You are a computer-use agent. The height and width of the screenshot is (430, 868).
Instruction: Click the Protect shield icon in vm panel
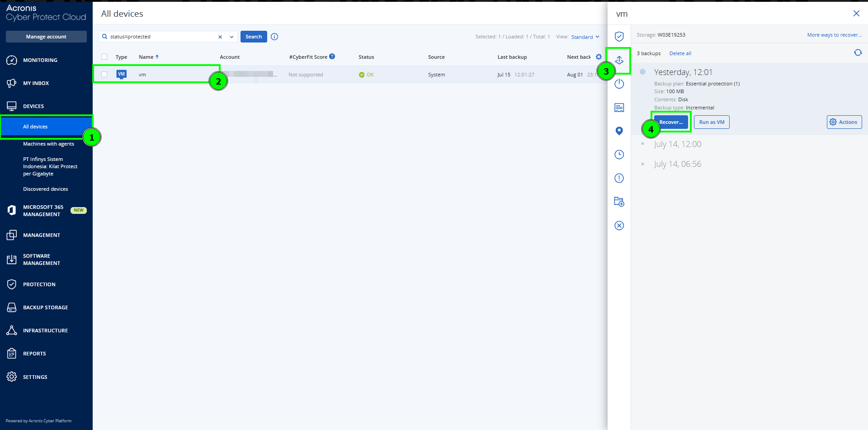pos(619,37)
